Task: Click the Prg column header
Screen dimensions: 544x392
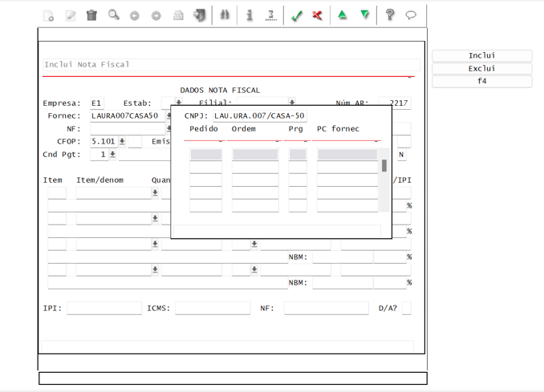Action: click(295, 129)
